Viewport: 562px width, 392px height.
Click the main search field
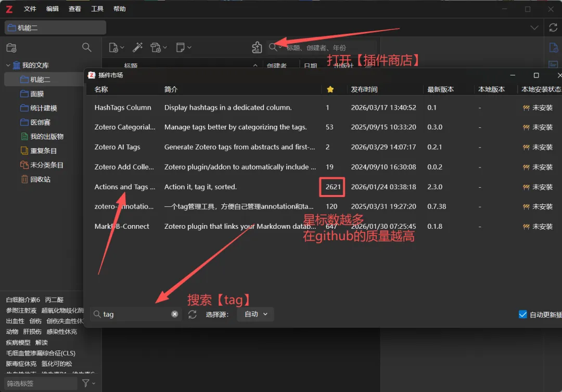[330, 48]
